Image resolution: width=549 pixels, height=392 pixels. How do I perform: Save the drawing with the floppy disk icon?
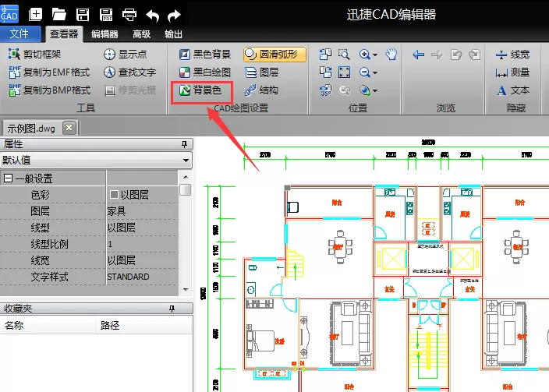pos(83,15)
